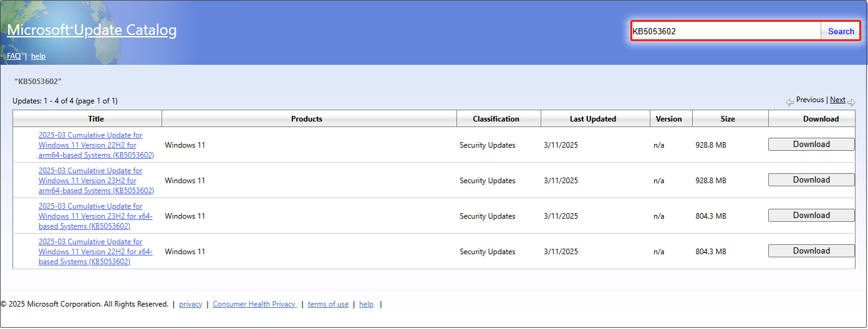Open the Consumer Health Privacy footer link
Image resolution: width=868 pixels, height=329 pixels.
click(x=254, y=304)
